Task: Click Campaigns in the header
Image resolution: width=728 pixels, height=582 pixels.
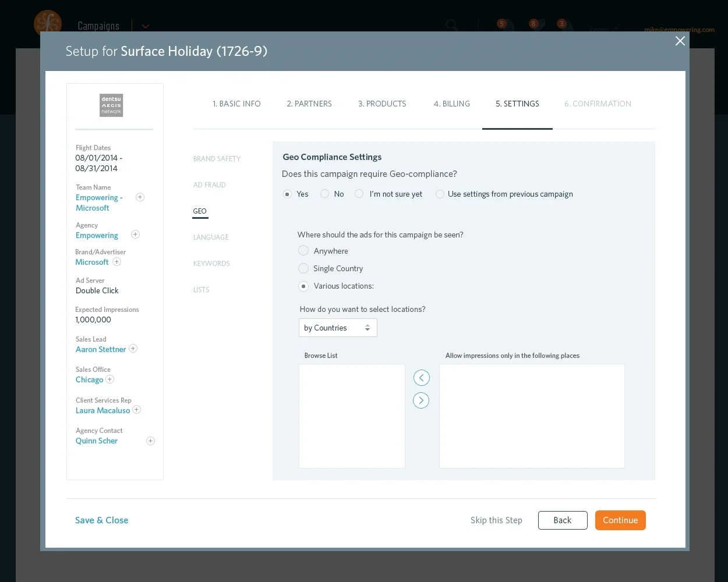Action: [98, 26]
